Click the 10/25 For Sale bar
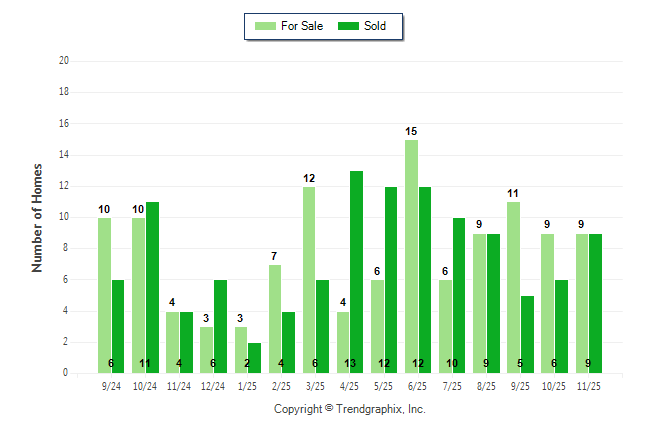 pos(548,303)
